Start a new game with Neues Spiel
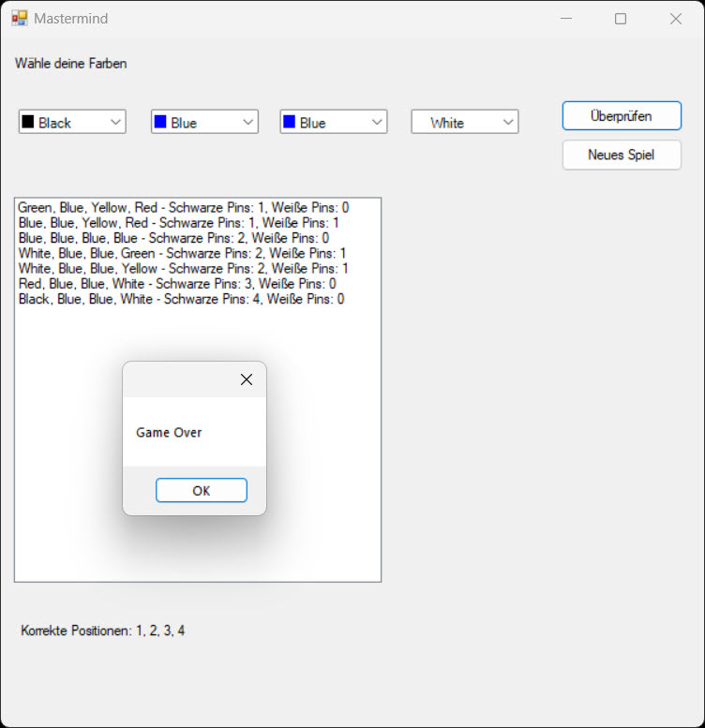 621,155
